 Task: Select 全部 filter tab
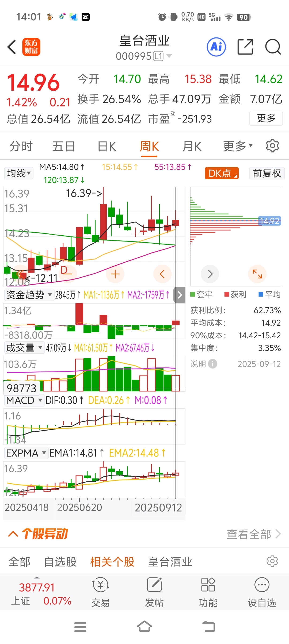tap(19, 562)
